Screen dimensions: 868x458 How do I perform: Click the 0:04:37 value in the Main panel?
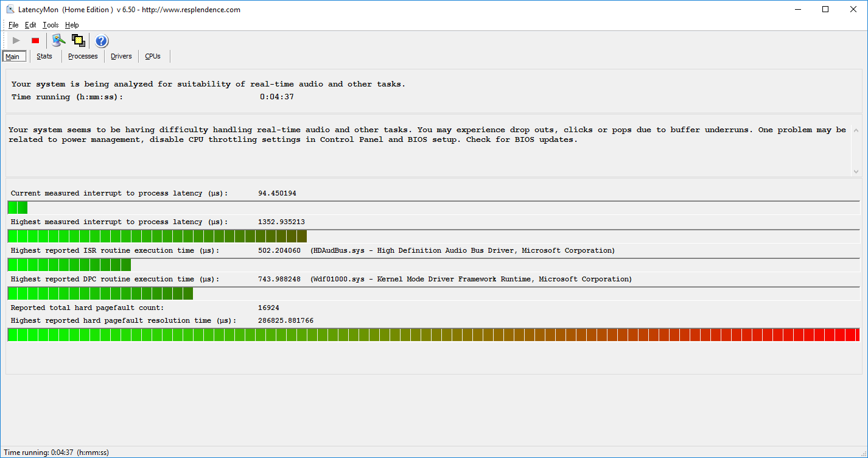tap(277, 97)
